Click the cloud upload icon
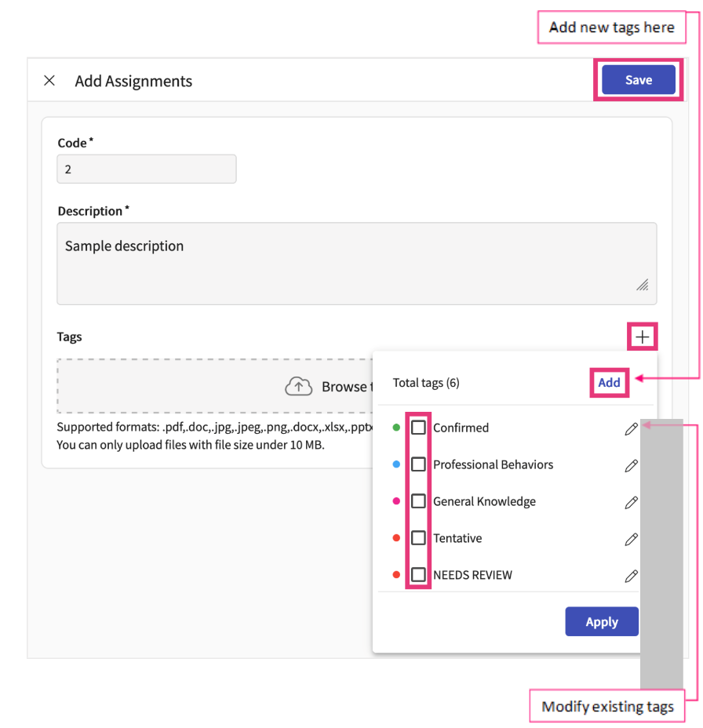703x728 pixels. click(x=298, y=387)
